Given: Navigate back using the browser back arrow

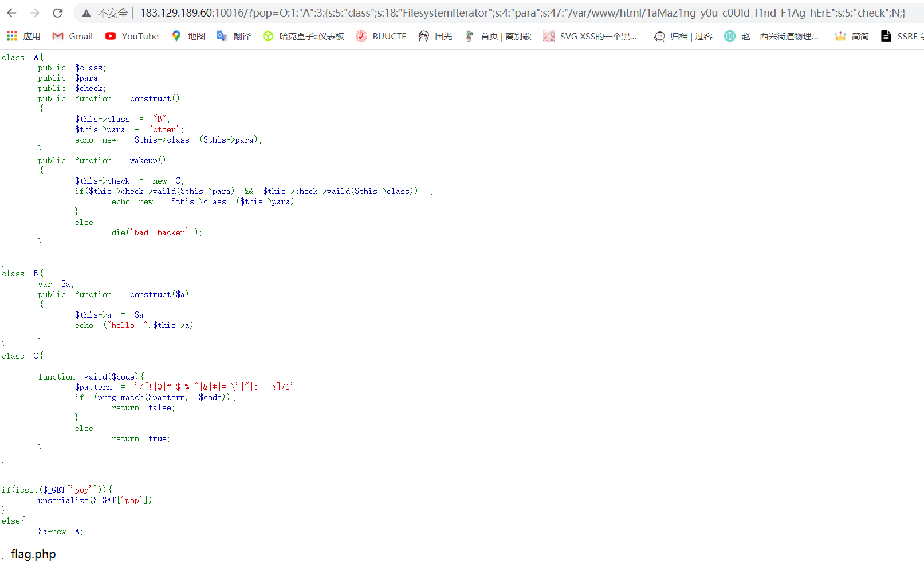Looking at the screenshot, I should [x=11, y=12].
